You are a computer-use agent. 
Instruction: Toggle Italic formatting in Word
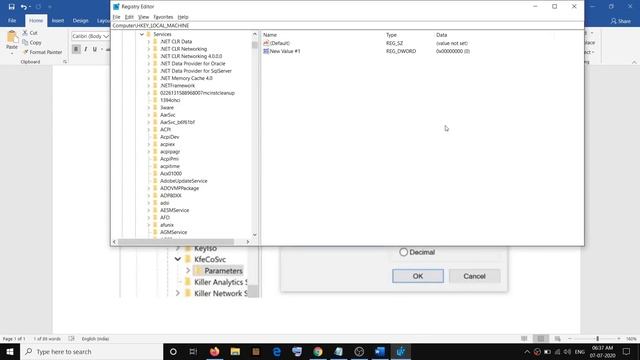point(85,49)
